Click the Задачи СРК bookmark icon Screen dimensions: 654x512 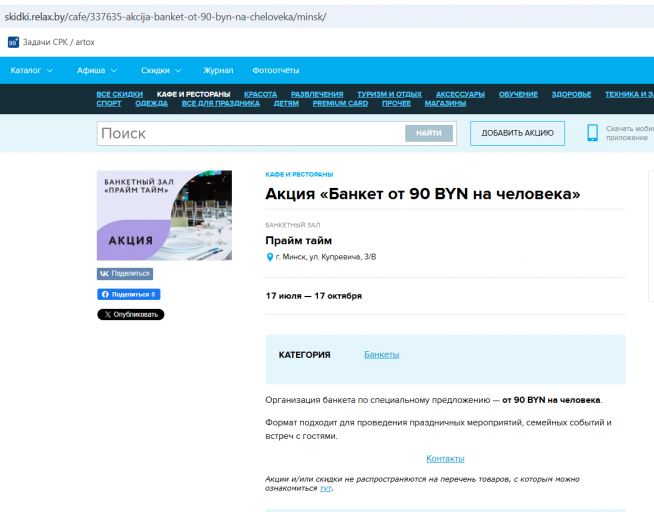click(x=13, y=42)
